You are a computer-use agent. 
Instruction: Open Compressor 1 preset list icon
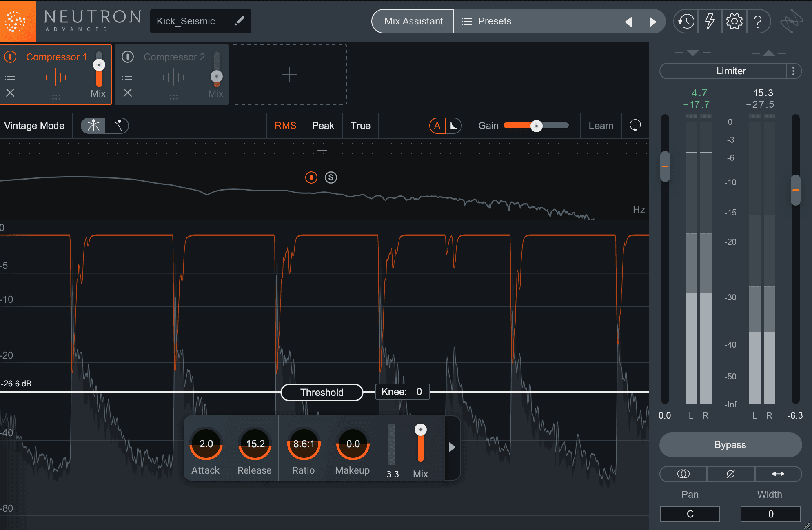(10, 76)
